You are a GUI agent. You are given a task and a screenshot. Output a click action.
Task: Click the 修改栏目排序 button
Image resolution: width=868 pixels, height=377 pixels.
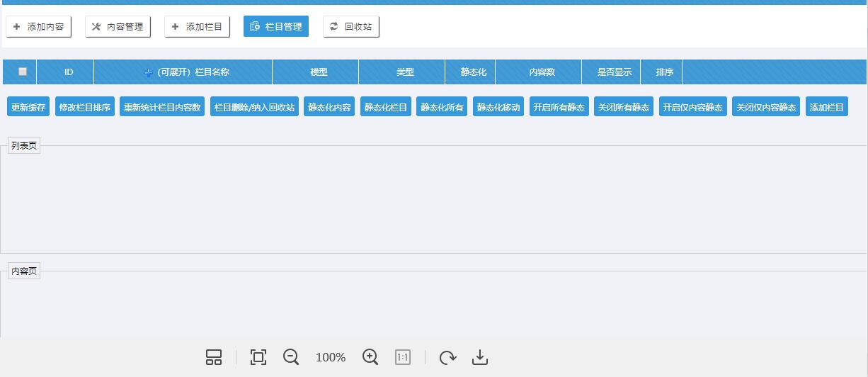coord(85,108)
